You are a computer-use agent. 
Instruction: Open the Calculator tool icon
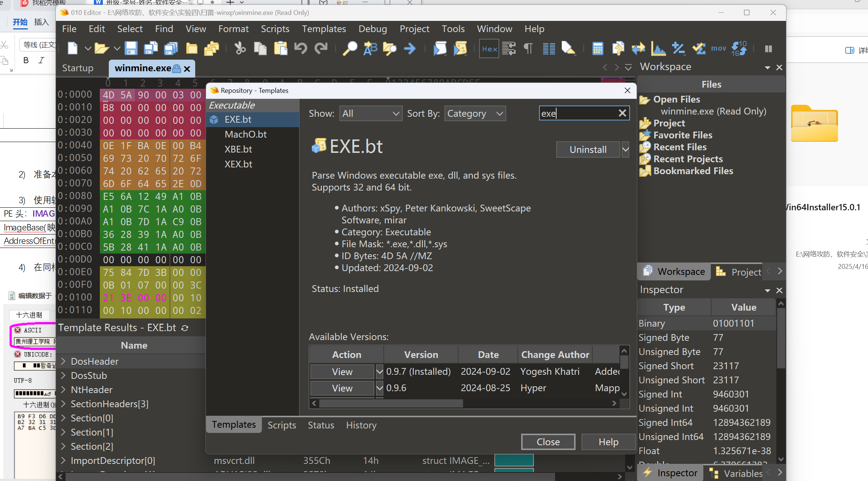click(597, 48)
